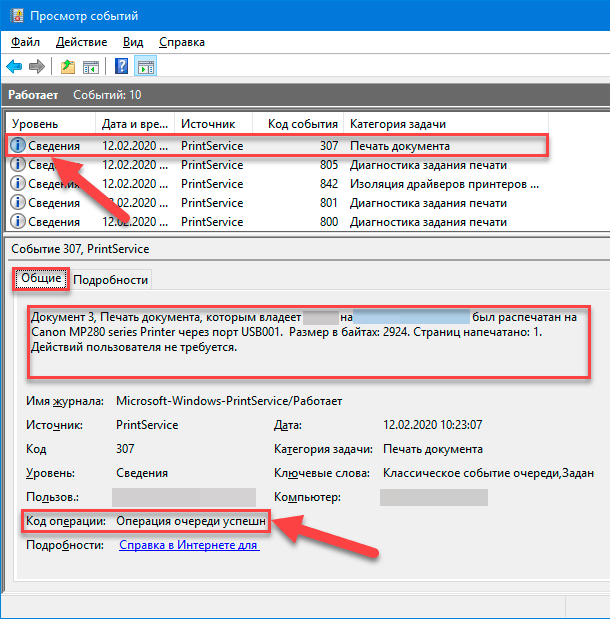Image resolution: width=610 pixels, height=619 pixels.
Task: Click the Источник value PrintService in details
Action: click(x=147, y=425)
